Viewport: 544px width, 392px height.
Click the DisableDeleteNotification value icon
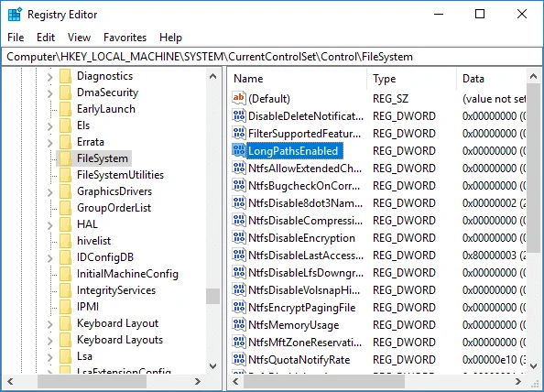pyautogui.click(x=239, y=116)
